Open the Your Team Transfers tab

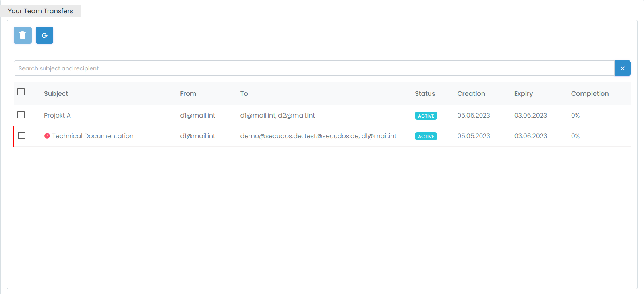tap(41, 11)
